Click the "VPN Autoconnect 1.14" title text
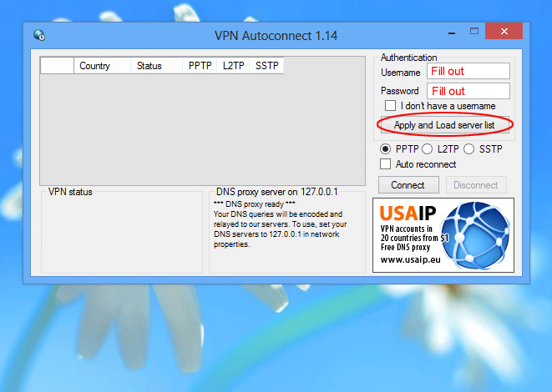This screenshot has width=552, height=392. (276, 36)
